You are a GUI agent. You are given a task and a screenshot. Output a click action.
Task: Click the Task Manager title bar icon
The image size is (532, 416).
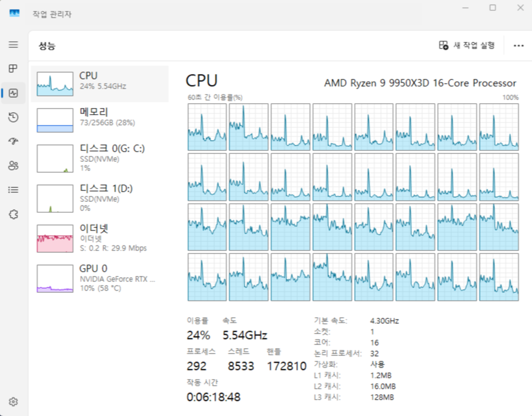click(x=15, y=13)
